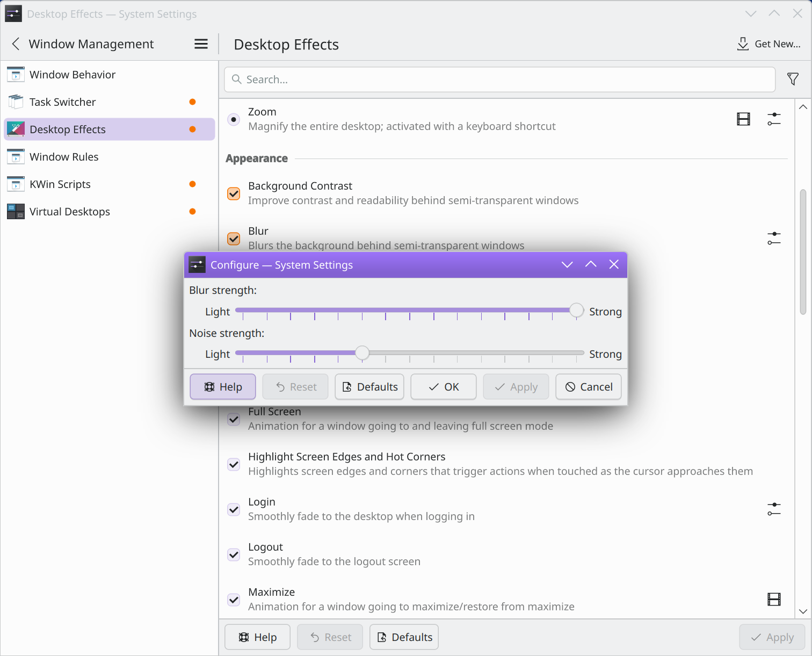
Task: Open the Virtual Desktops page
Action: point(110,212)
